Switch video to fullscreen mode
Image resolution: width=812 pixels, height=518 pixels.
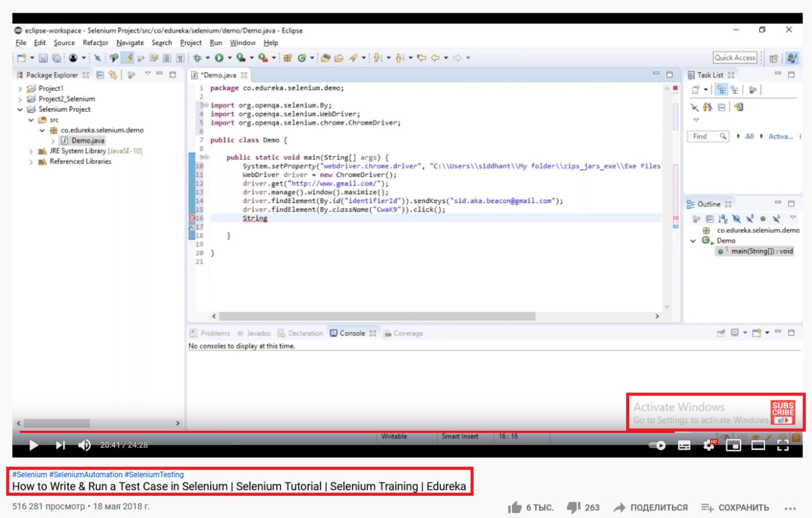[x=783, y=445]
